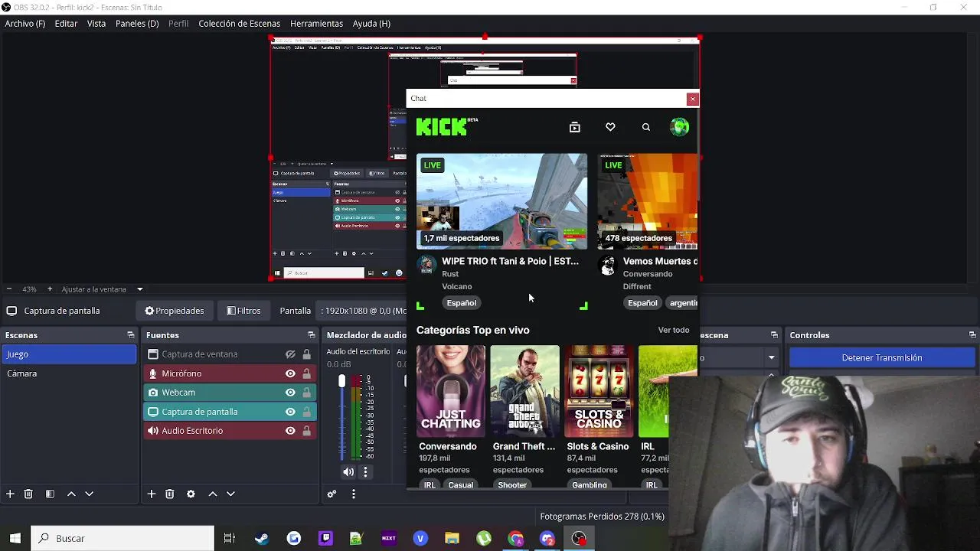The height and width of the screenshot is (551, 980).
Task: Move source down arrow in Fuentes
Action: 230,494
